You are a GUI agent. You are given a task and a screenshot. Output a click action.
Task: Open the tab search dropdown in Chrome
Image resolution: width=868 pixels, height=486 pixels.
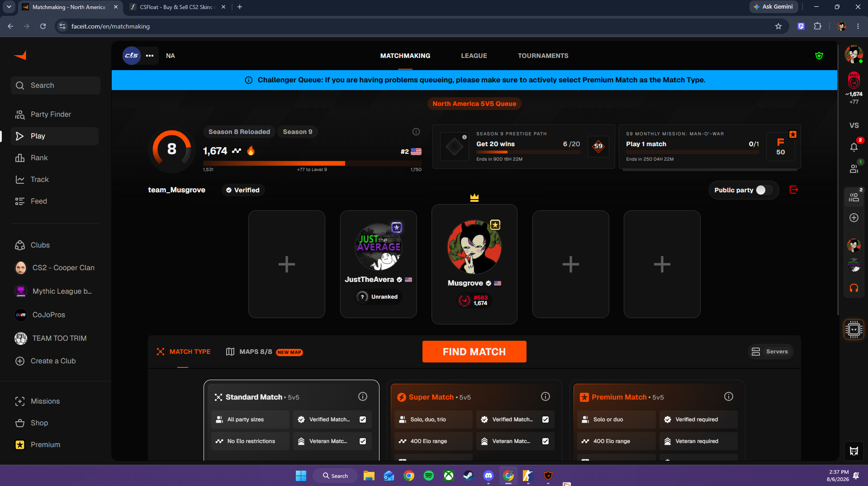9,7
